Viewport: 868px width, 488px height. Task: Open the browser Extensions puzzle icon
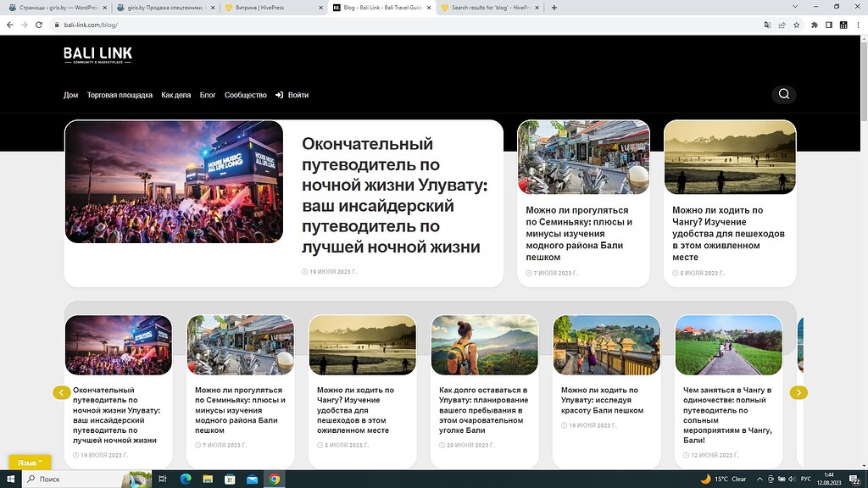pyautogui.click(x=813, y=26)
